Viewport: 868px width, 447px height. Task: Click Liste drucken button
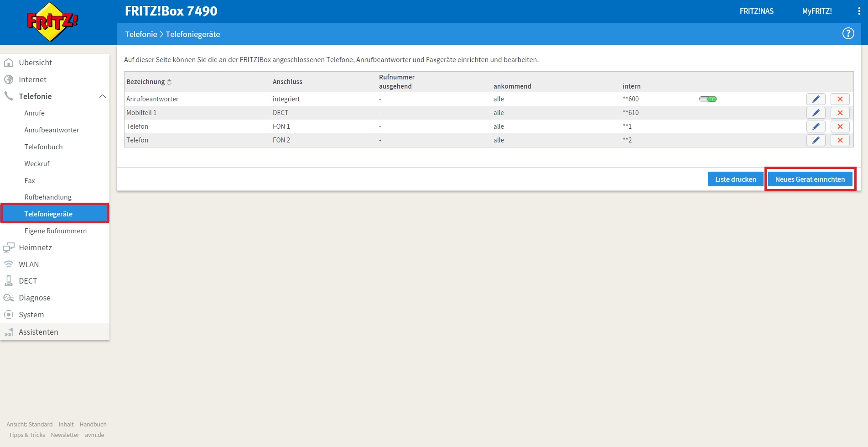tap(735, 179)
